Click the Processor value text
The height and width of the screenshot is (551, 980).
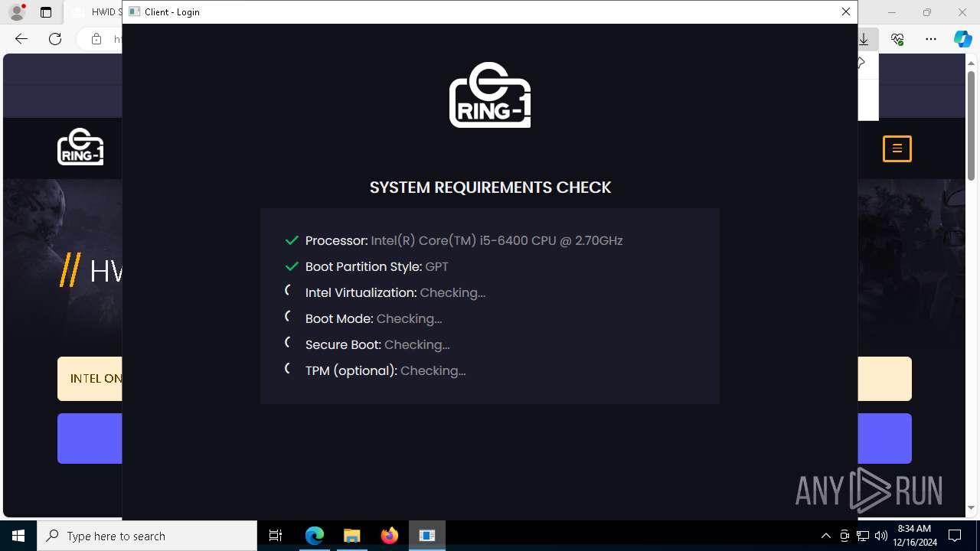pos(497,240)
